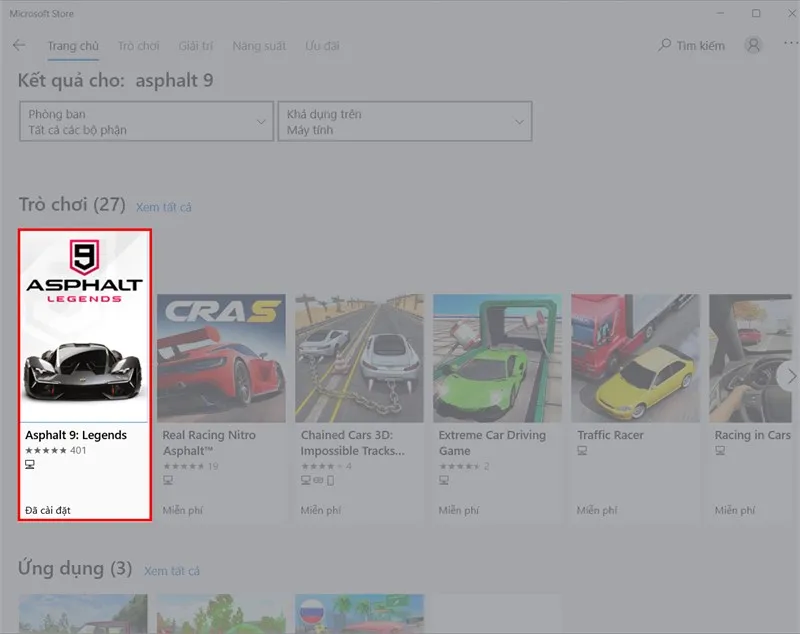The height and width of the screenshot is (634, 800).
Task: Click Xem tất cả link beside Trò chơi
Action: click(x=163, y=207)
